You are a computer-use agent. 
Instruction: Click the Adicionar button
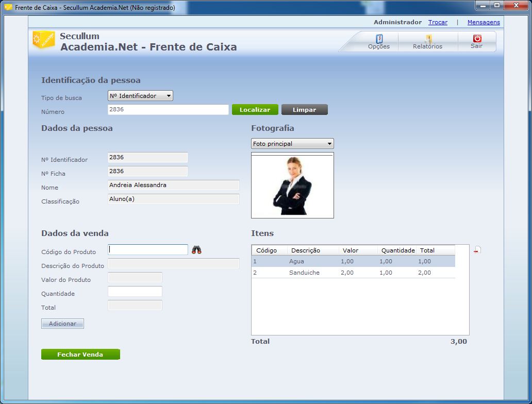(x=62, y=324)
